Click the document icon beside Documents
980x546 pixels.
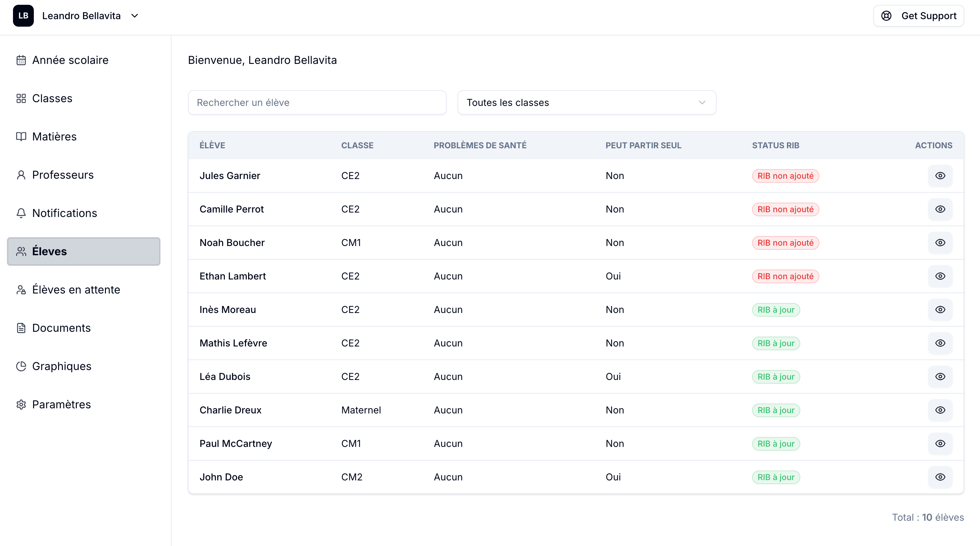(21, 328)
